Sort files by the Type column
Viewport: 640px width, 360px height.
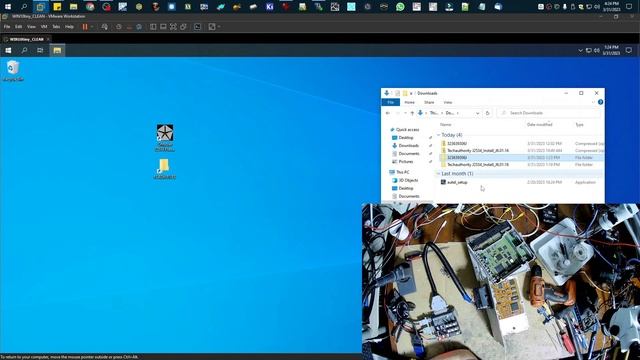point(579,124)
